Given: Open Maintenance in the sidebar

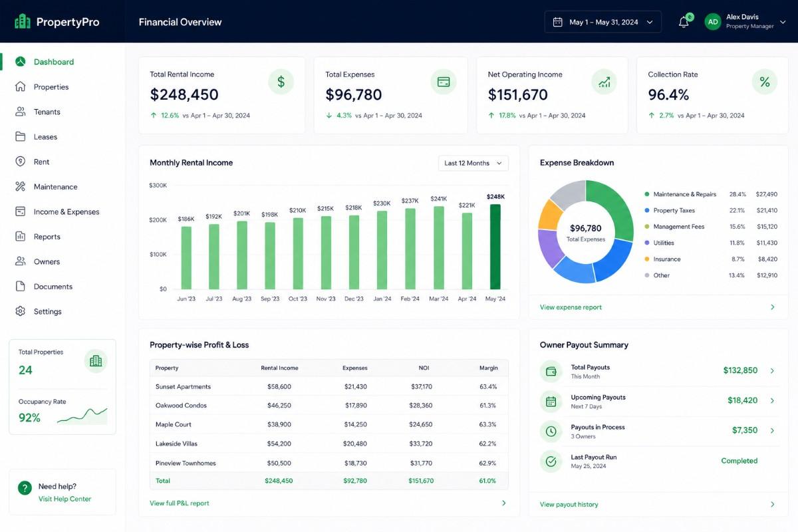Looking at the screenshot, I should 56,187.
